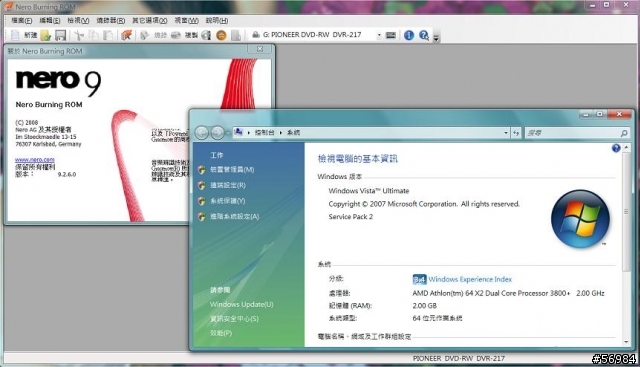This screenshot has width=640, height=367.
Task: Open Windows Update(U) link in sidebar
Action: [242, 305]
